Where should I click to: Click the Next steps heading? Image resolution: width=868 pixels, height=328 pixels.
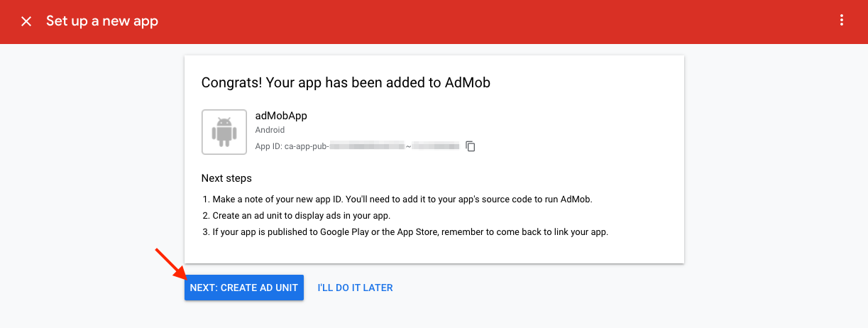226,178
